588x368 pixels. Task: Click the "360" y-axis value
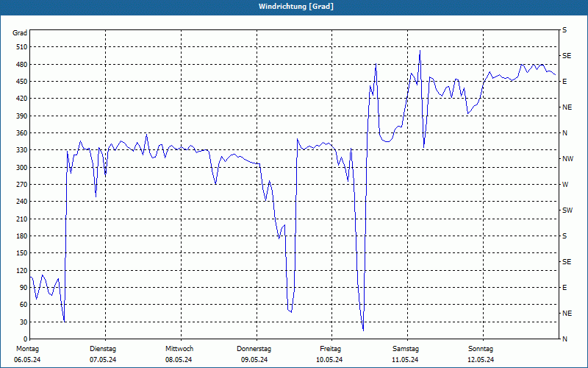click(22, 133)
